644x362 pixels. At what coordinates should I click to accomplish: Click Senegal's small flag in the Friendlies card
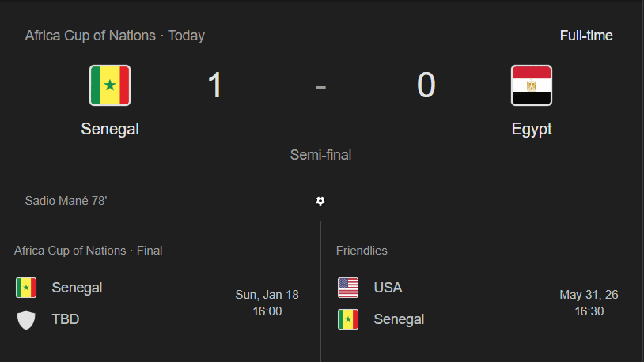(348, 319)
